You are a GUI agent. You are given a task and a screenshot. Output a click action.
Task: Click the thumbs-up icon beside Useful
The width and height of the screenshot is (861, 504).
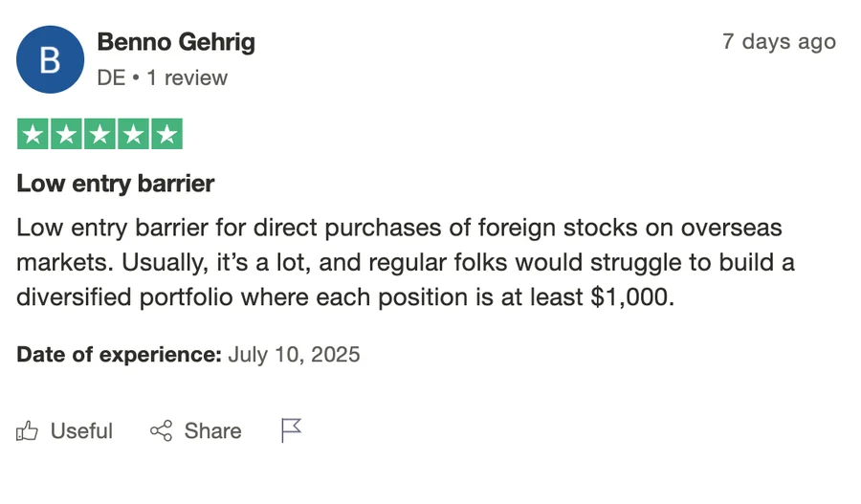coord(28,431)
